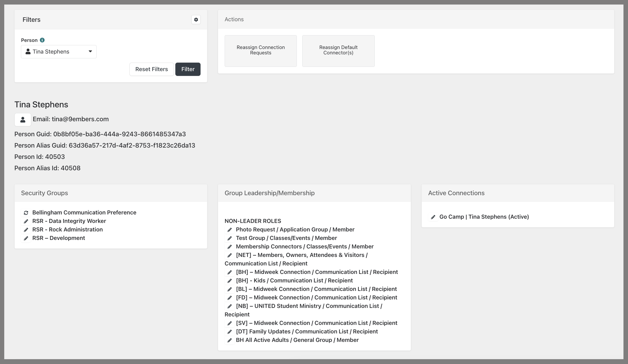The height and width of the screenshot is (364, 628).
Task: Edit pencil for RSR - Data Integrity Worker
Action: [26, 221]
